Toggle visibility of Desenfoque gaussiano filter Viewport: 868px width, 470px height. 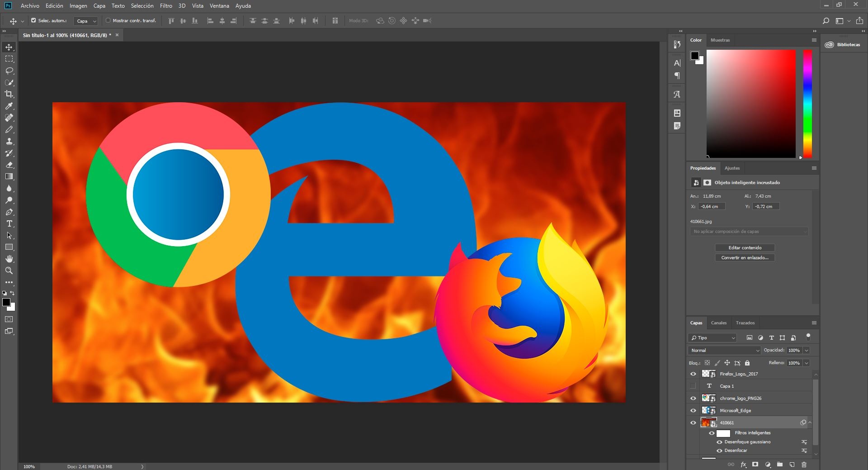[x=719, y=442]
